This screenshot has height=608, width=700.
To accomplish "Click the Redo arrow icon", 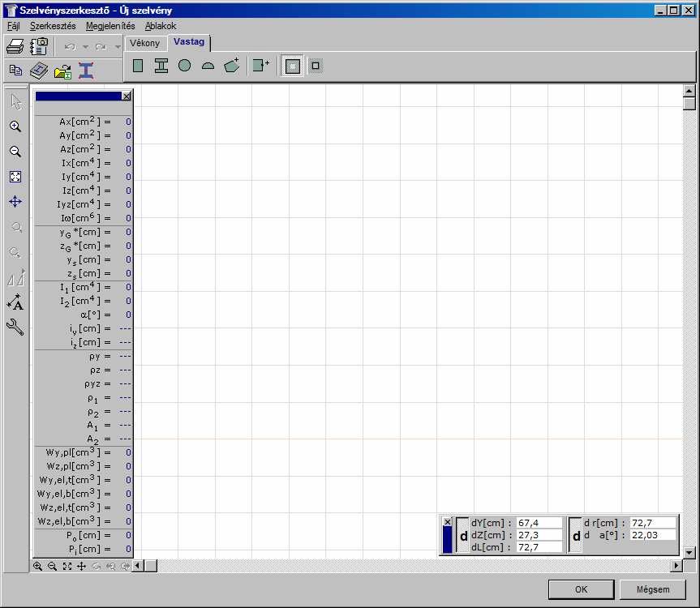I will tap(101, 47).
